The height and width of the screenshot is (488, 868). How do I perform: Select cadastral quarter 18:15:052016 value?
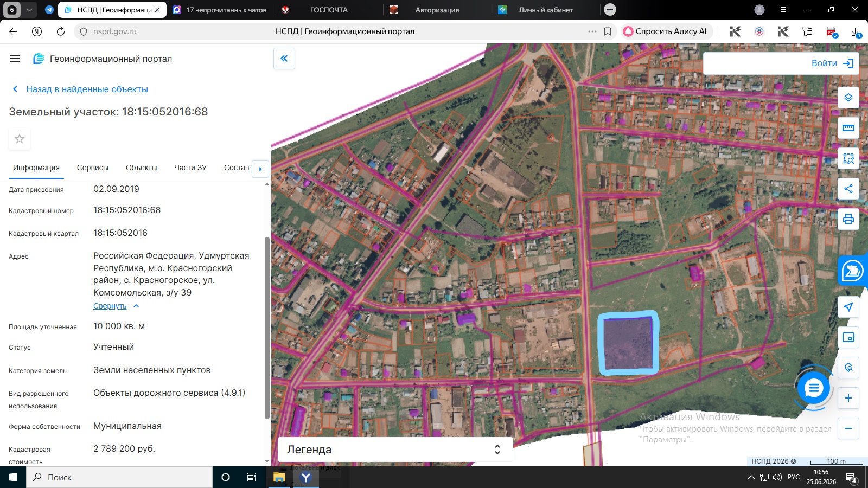[120, 233]
